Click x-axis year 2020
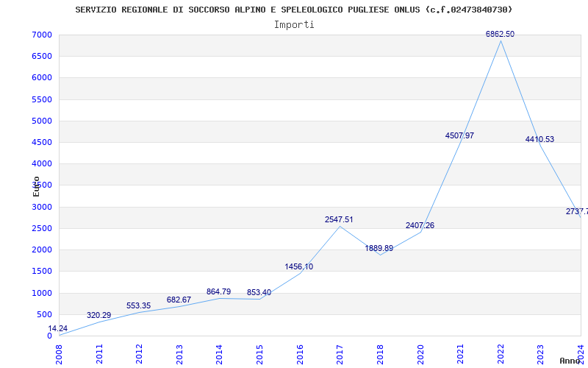The image size is (588, 368). [x=420, y=355]
